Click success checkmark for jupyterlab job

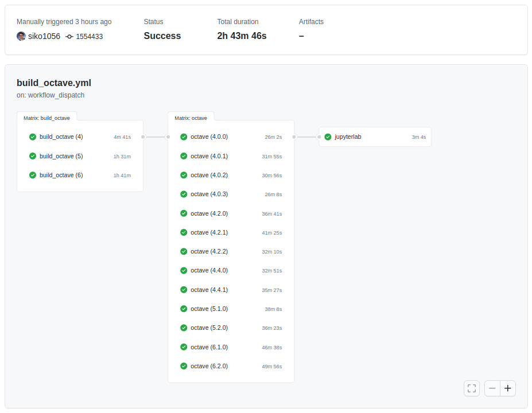click(328, 137)
